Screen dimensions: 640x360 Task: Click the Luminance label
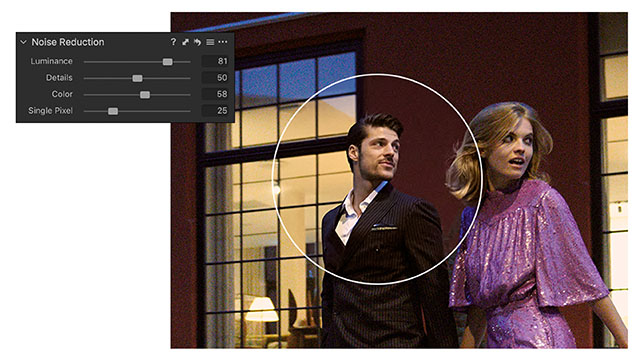[x=51, y=61]
